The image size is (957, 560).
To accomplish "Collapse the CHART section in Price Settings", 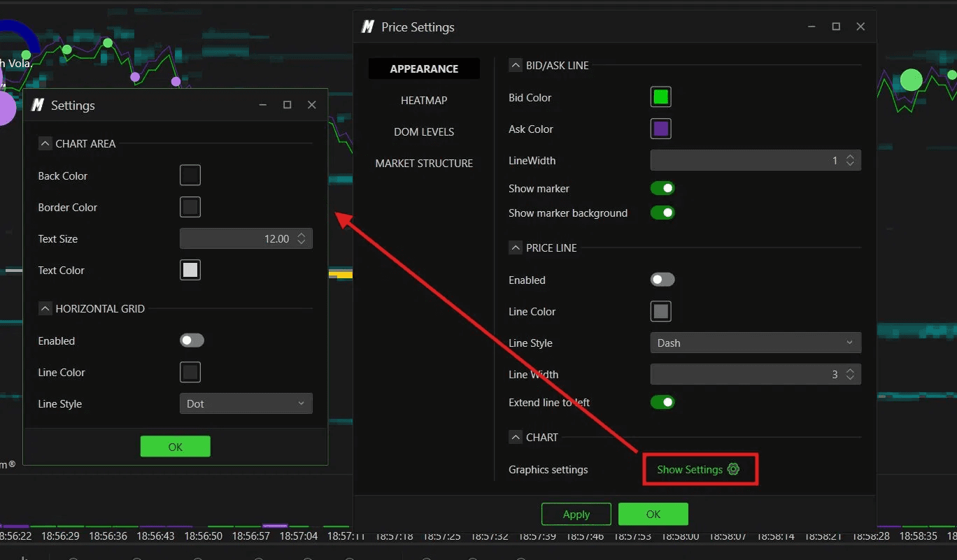I will [516, 437].
